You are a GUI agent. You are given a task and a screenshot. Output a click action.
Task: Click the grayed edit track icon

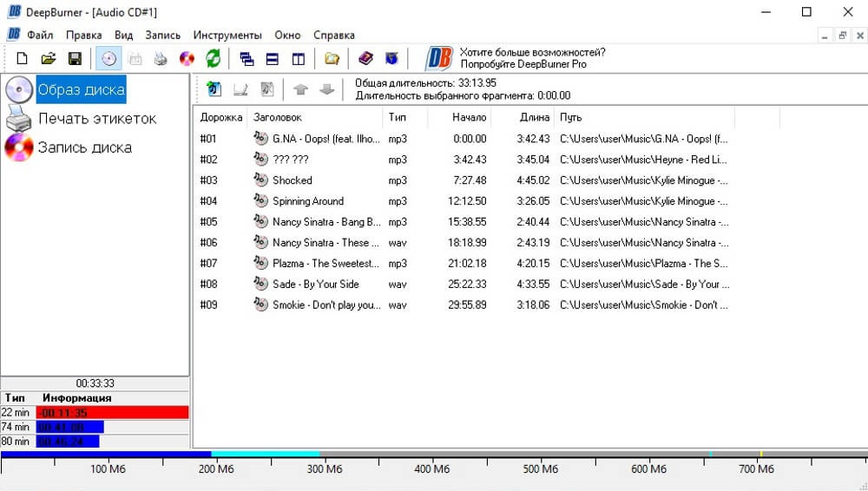(x=240, y=88)
